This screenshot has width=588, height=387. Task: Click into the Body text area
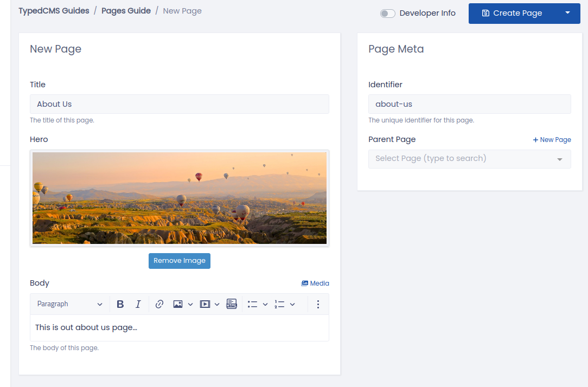click(179, 328)
